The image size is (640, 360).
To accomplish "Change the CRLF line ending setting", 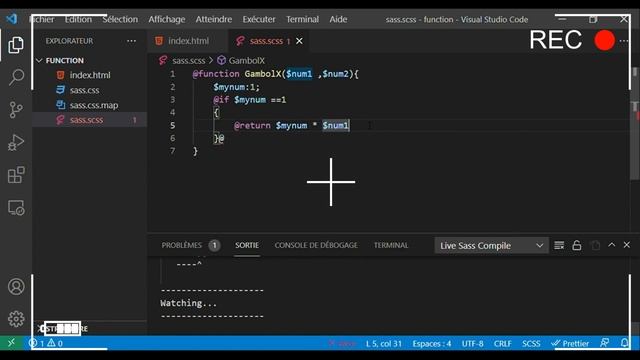I will tap(502, 343).
